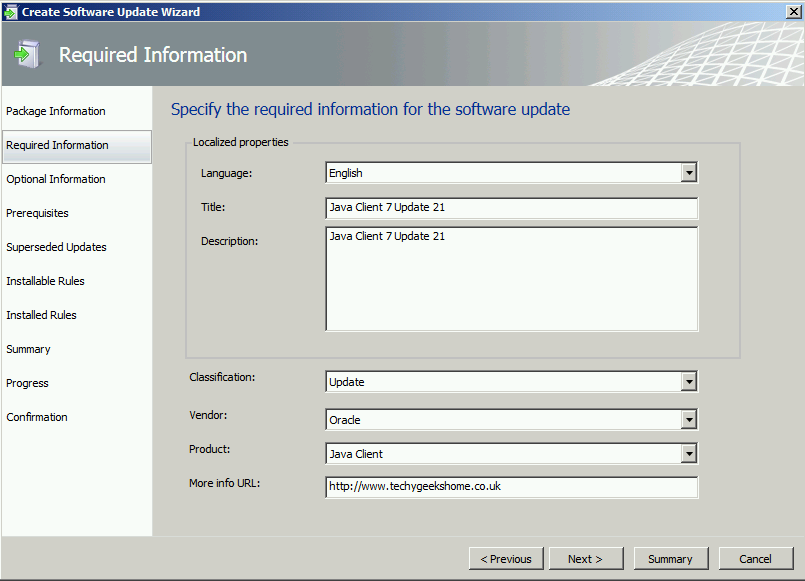The image size is (805, 581).
Task: Click the Vendor: label
Action: [208, 415]
